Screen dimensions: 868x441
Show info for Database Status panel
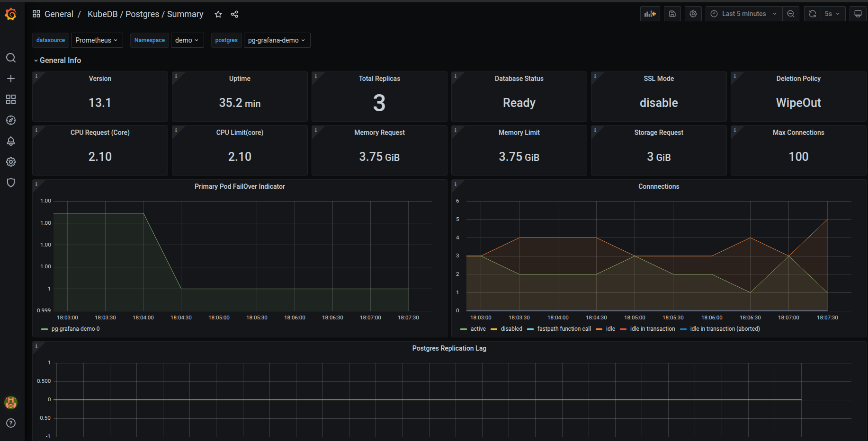[456, 76]
